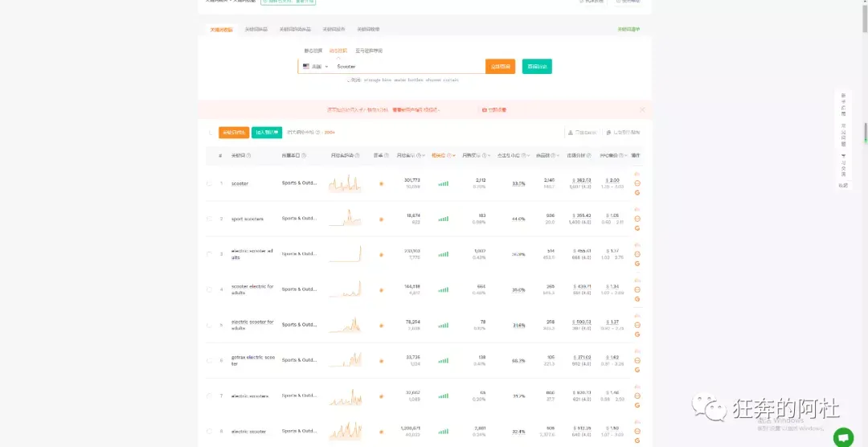Image resolution: width=868 pixels, height=447 pixels.
Task: Click top chart icon in gotrax electric scooter row
Action: [x=637, y=351]
